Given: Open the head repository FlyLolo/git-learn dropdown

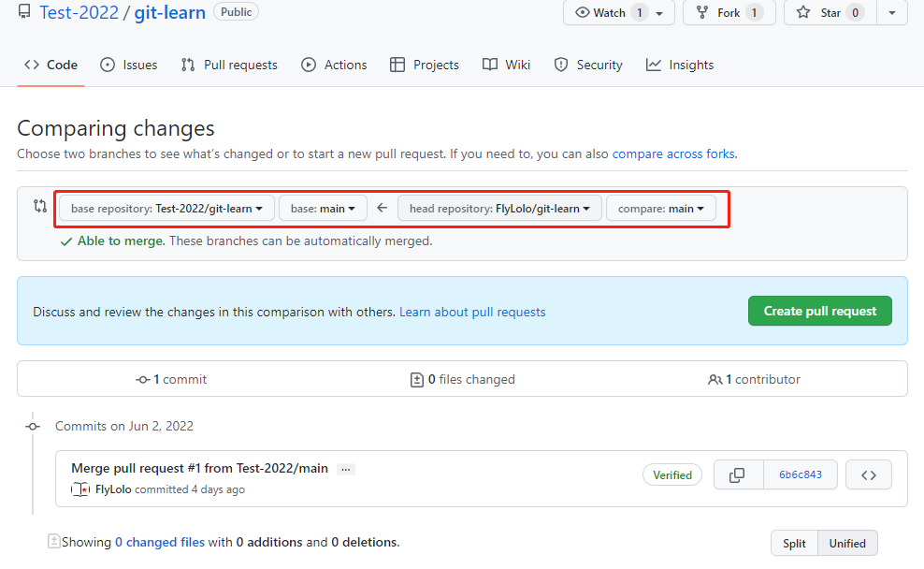Looking at the screenshot, I should [499, 209].
